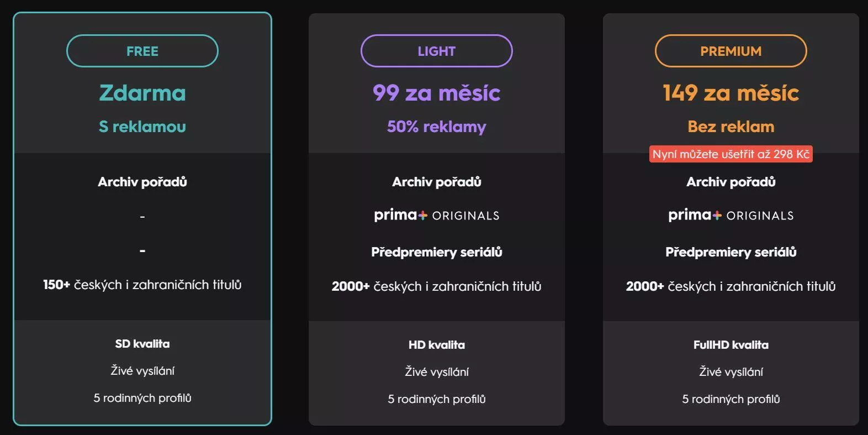The height and width of the screenshot is (435, 868).
Task: Click the '149 za měsíc' price heading
Action: [731, 93]
